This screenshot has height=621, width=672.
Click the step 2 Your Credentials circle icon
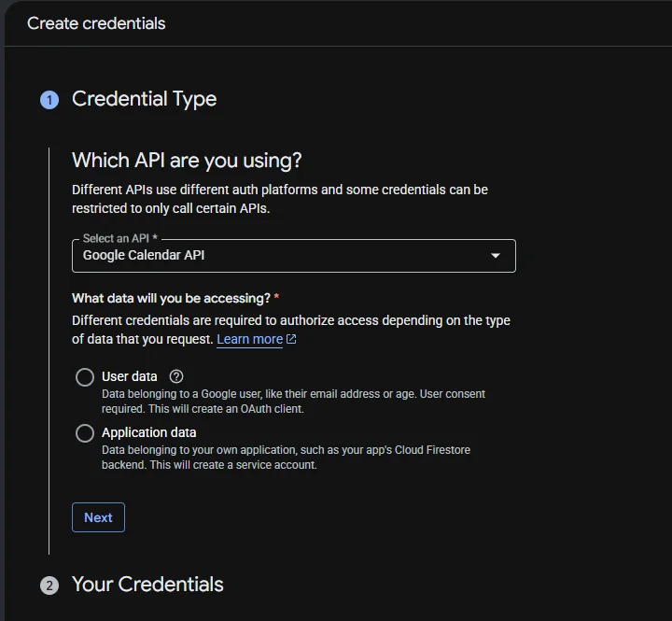click(49, 586)
